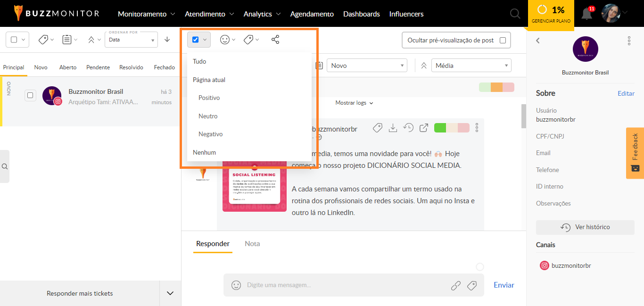Click the share icon in post toolbar
Viewport: 644px width, 306px height.
[275, 40]
